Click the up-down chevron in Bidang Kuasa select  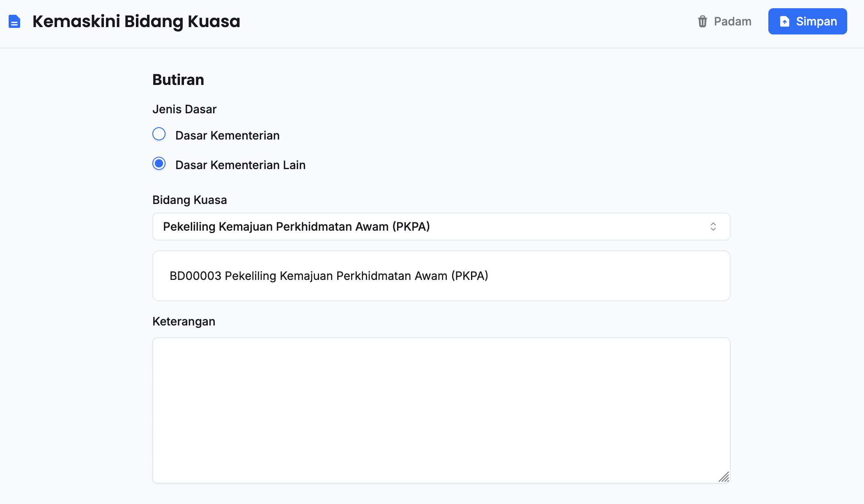(x=713, y=227)
